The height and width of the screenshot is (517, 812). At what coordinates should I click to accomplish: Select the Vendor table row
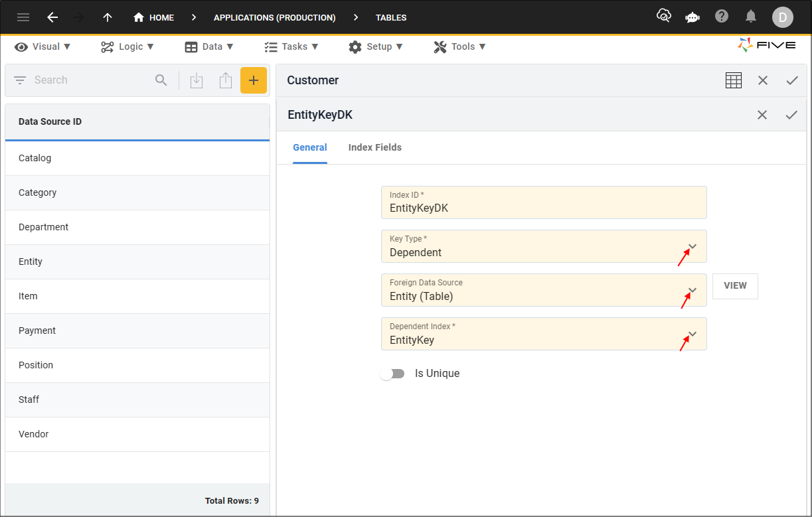(x=137, y=434)
